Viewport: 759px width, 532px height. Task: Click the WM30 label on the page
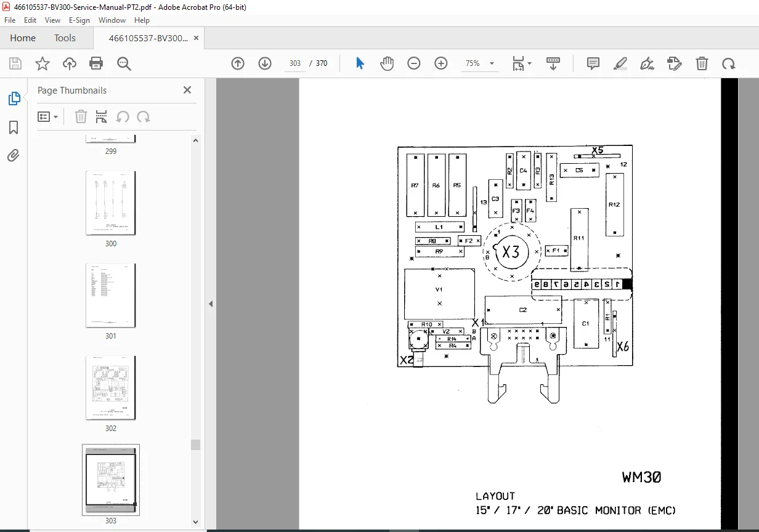point(641,477)
